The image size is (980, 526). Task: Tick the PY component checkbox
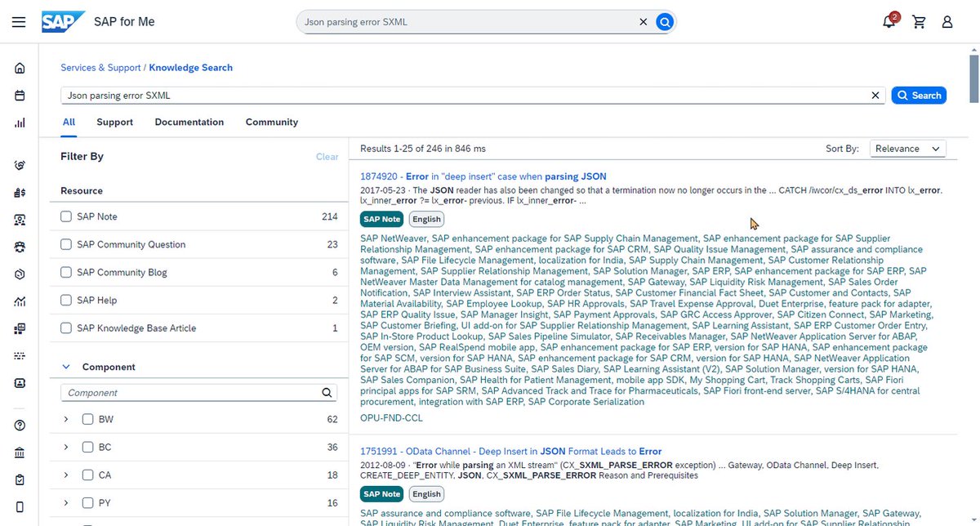87,502
